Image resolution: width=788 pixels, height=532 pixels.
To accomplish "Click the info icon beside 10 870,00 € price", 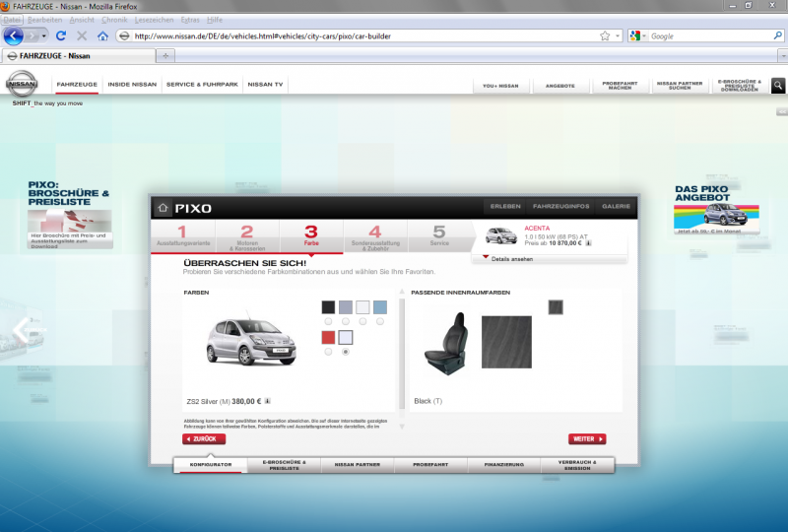I will coord(588,243).
